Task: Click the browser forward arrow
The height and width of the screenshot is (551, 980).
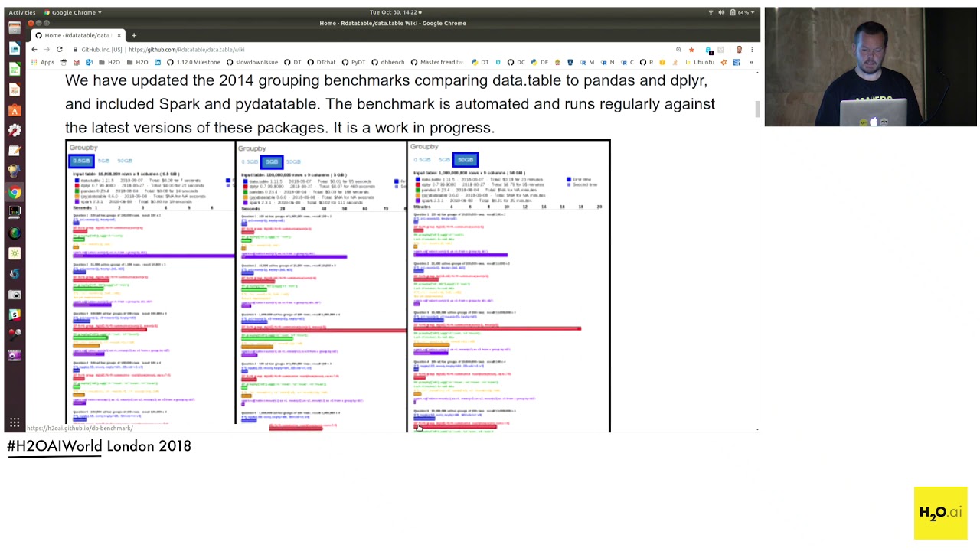Action: coord(46,49)
